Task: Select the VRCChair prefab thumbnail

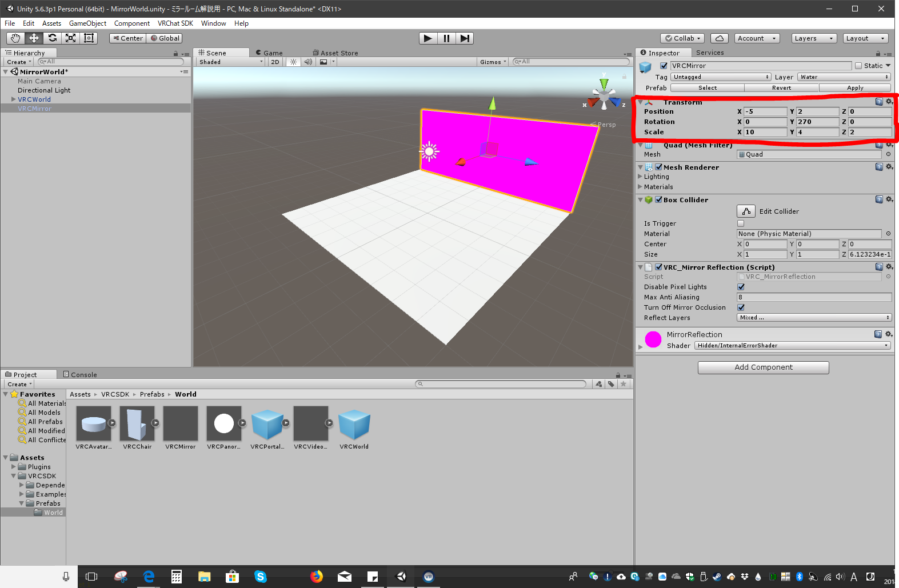Action: click(x=137, y=423)
